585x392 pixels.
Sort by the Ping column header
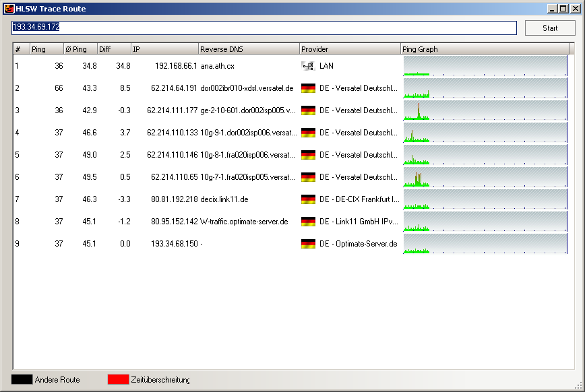click(46, 49)
